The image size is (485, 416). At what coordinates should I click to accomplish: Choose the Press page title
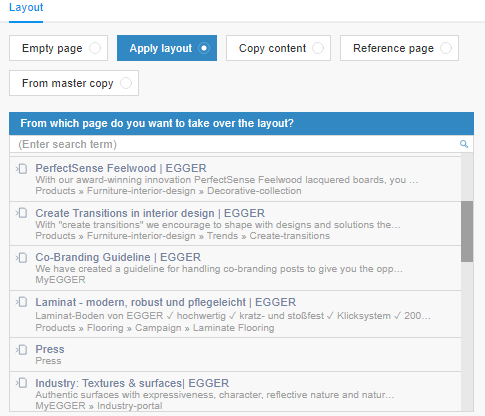tap(50, 349)
